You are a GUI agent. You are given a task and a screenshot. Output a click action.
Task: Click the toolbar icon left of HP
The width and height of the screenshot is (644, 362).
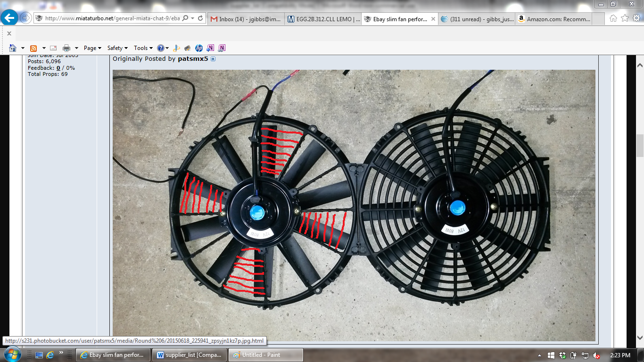[x=187, y=48]
